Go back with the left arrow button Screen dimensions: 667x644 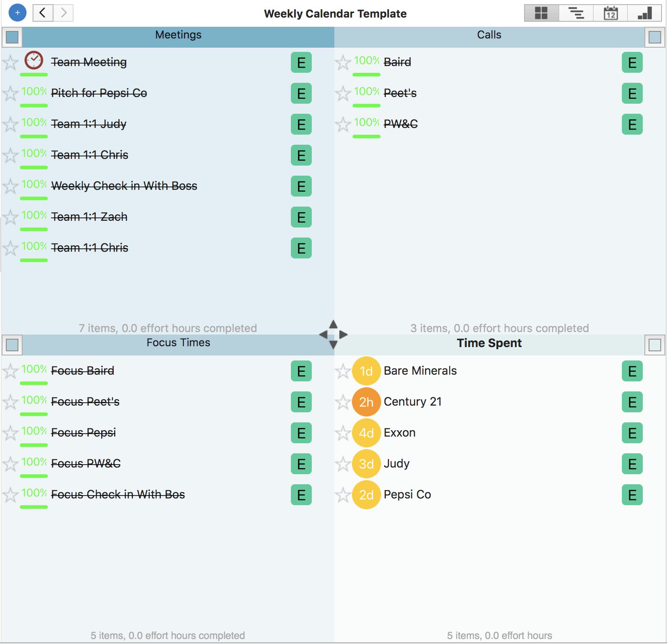[x=43, y=13]
